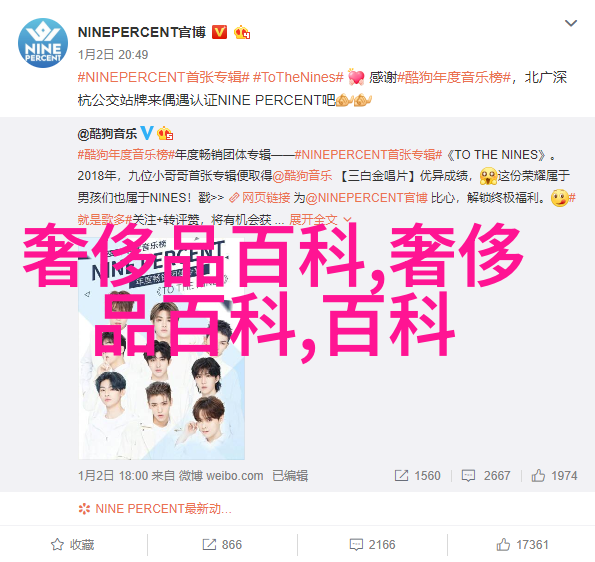Viewport: 595px width, 562px height.
Task: Repost this weibo with 866 reposts
Action: pos(222,545)
